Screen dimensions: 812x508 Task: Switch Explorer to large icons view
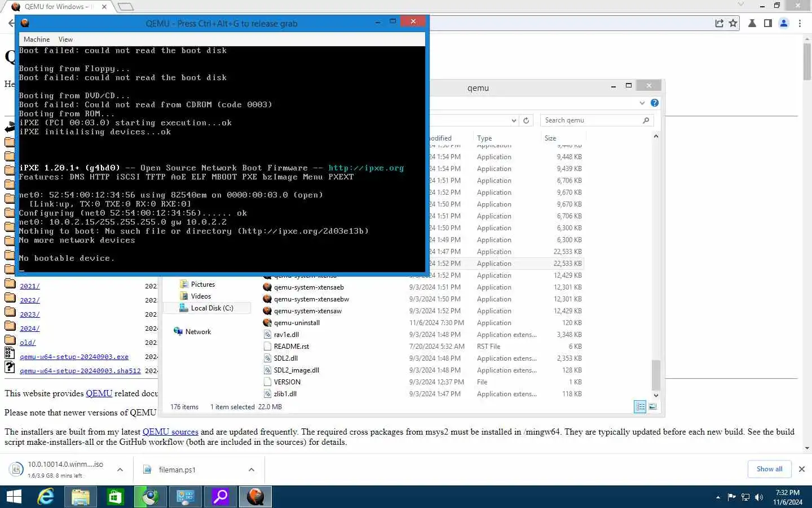point(652,407)
